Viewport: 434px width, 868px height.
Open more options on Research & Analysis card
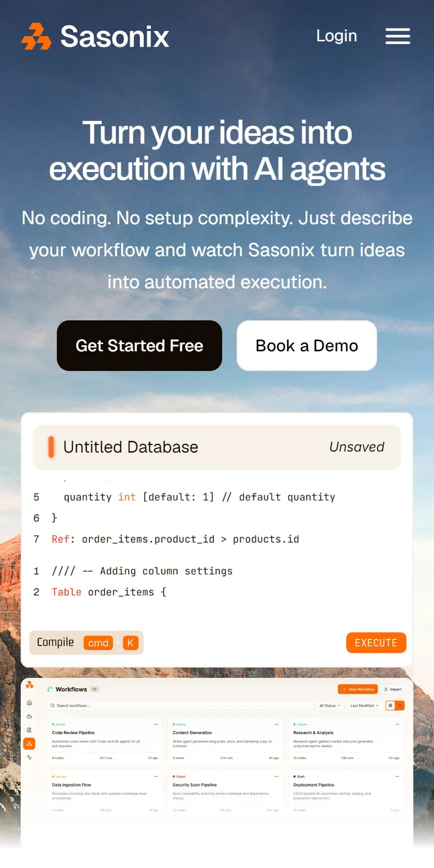coord(397,724)
